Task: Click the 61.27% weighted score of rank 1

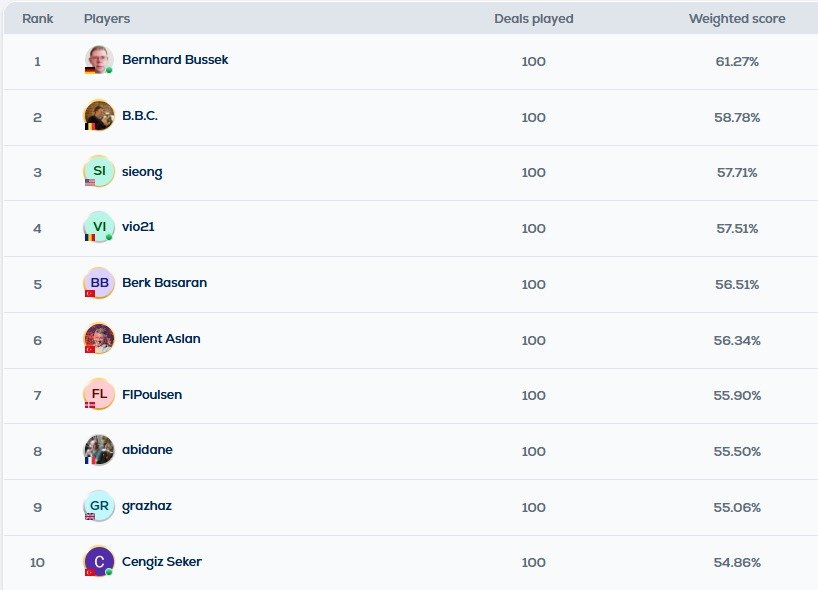Action: [x=737, y=62]
